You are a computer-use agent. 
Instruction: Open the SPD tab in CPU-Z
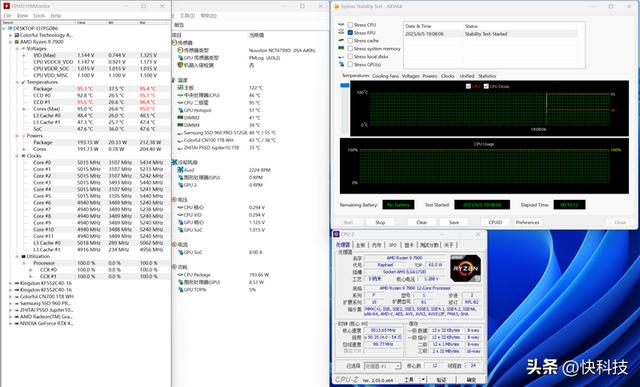[393, 245]
